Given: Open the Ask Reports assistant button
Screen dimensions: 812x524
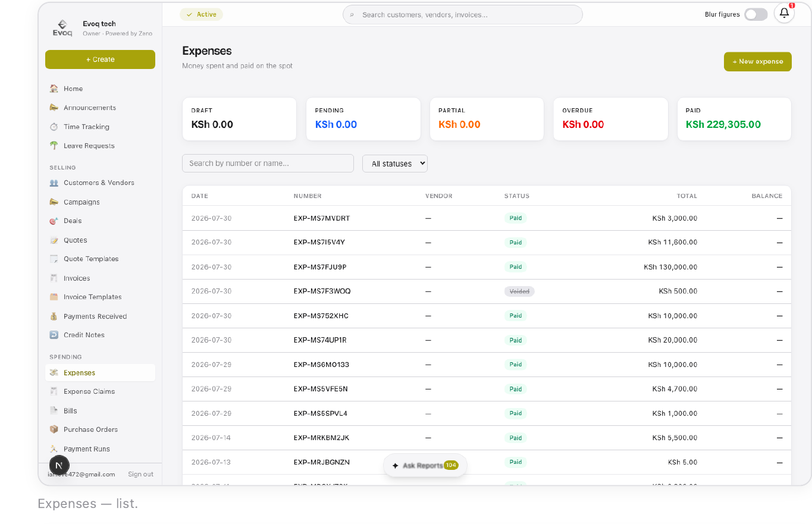Looking at the screenshot, I should click(x=425, y=466).
